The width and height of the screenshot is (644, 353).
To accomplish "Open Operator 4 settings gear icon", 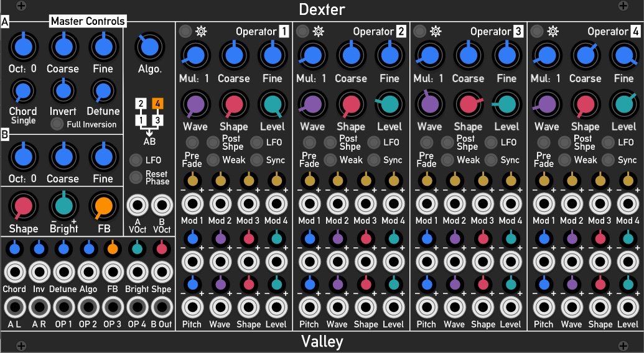I will click(553, 31).
